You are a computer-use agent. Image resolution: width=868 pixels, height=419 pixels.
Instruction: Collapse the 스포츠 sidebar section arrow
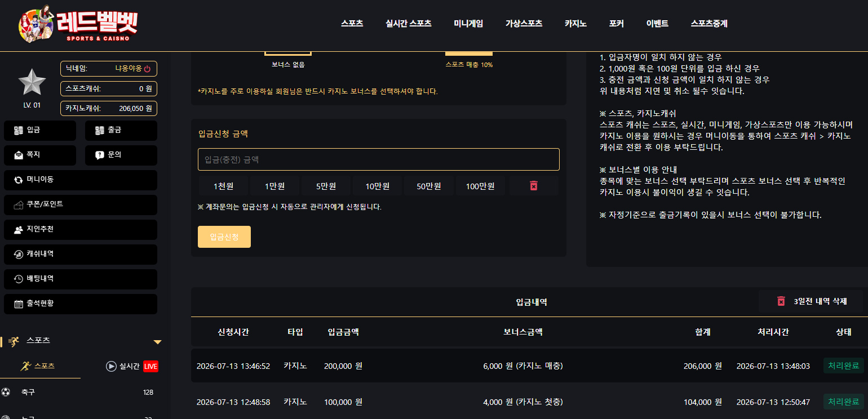pos(158,342)
